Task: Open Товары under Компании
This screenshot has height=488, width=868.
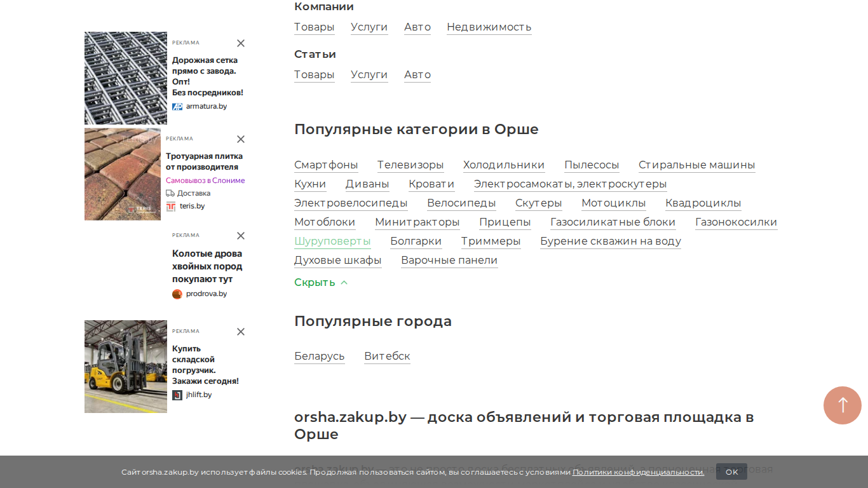Action: coord(315,27)
